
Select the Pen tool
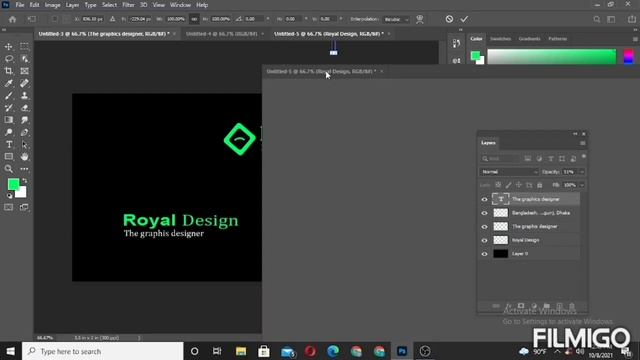[24, 132]
